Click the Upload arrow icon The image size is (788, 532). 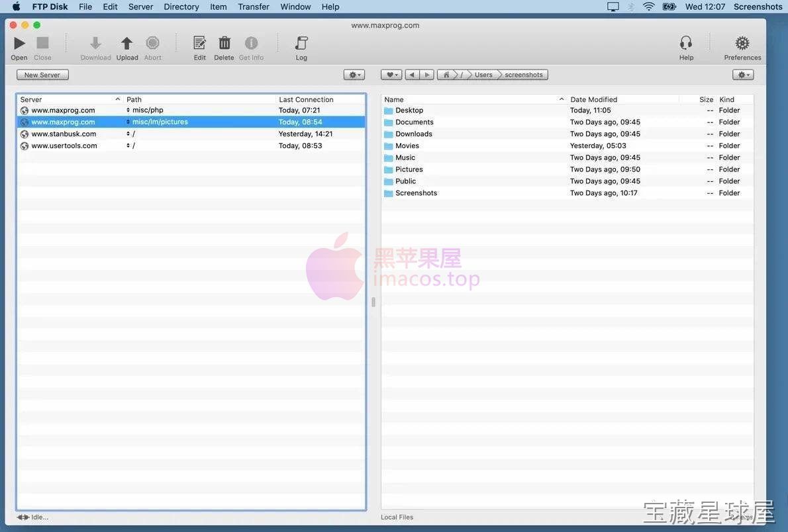(126, 43)
